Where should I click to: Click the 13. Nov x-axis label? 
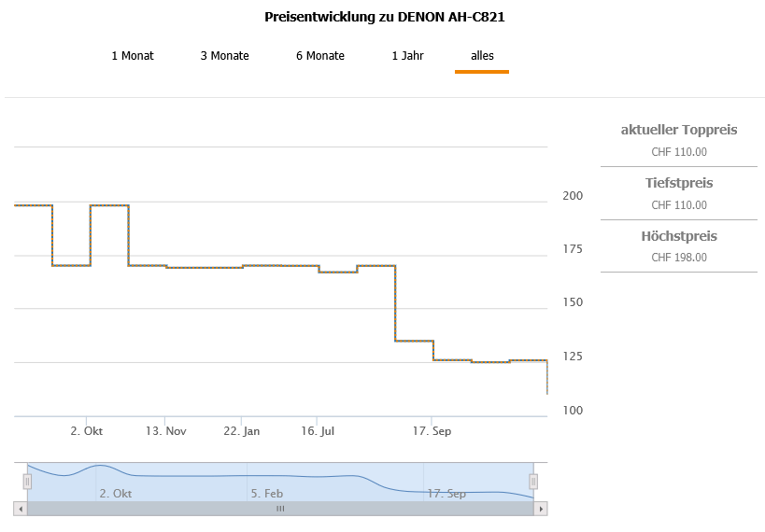pos(165,431)
